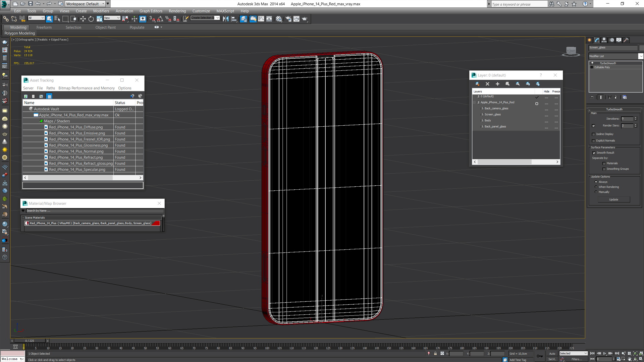Toggle Render Iters checkbox

(593, 126)
